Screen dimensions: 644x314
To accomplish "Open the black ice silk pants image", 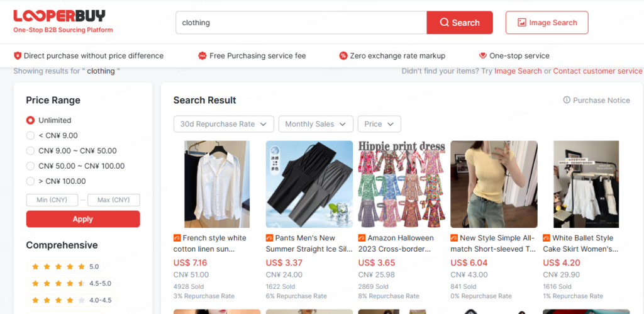I will click(309, 184).
